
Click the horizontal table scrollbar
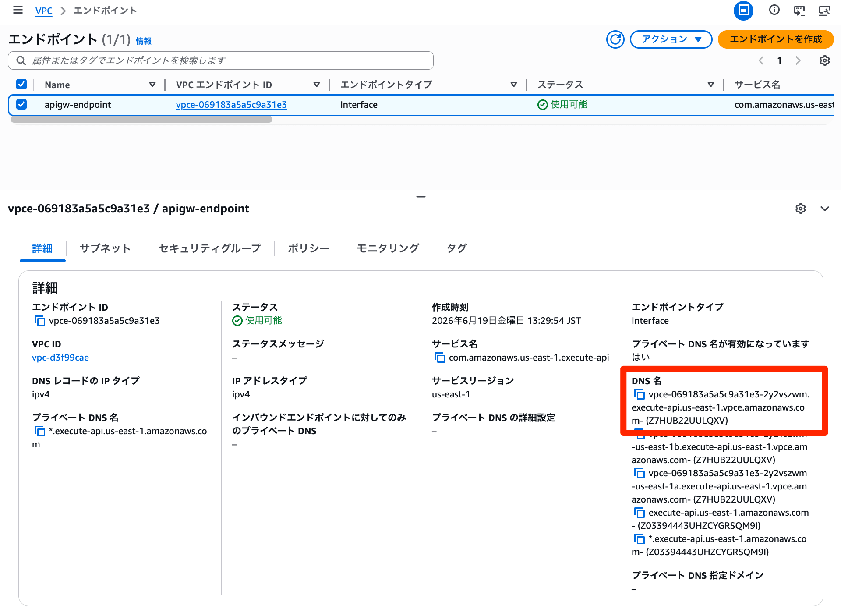pos(141,119)
